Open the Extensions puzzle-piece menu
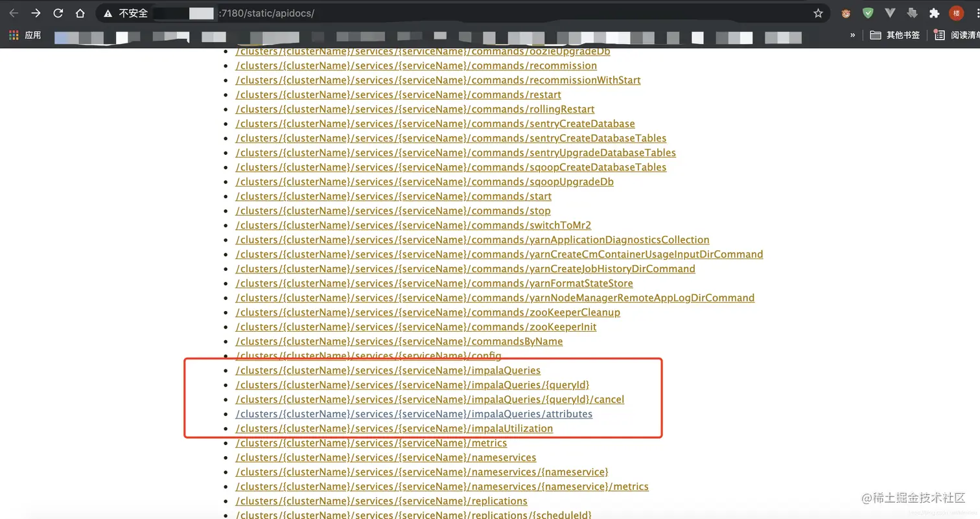980x519 pixels. [x=934, y=13]
